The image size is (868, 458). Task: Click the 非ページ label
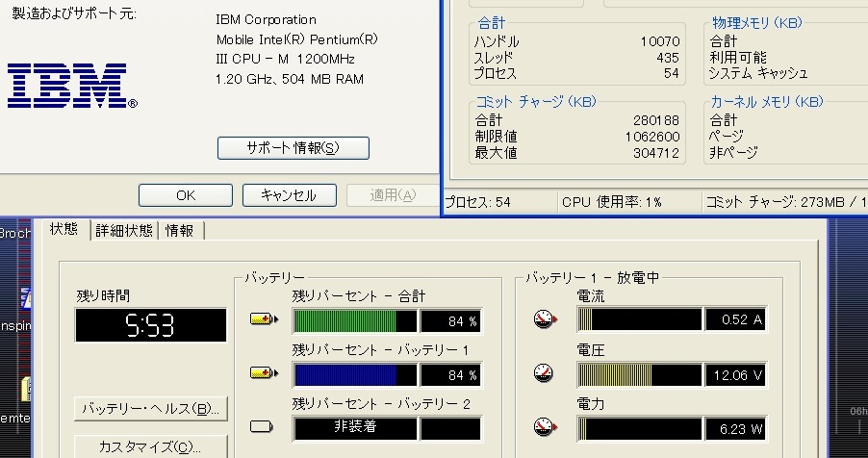pos(733,153)
